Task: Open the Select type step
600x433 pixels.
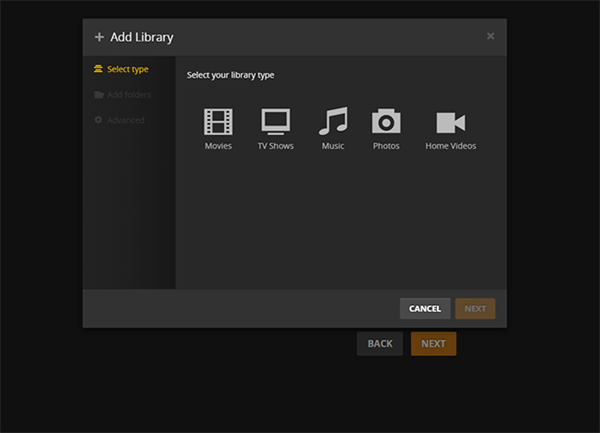Action: point(121,69)
